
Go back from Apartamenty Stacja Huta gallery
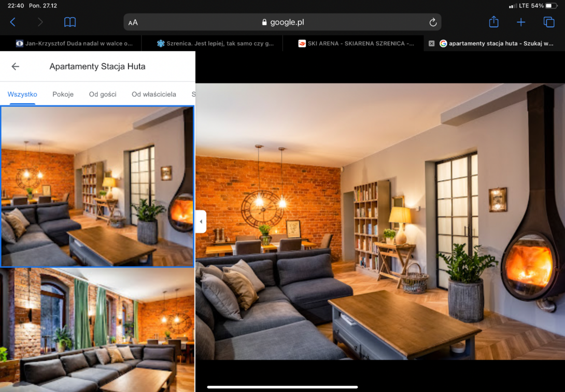click(x=15, y=67)
